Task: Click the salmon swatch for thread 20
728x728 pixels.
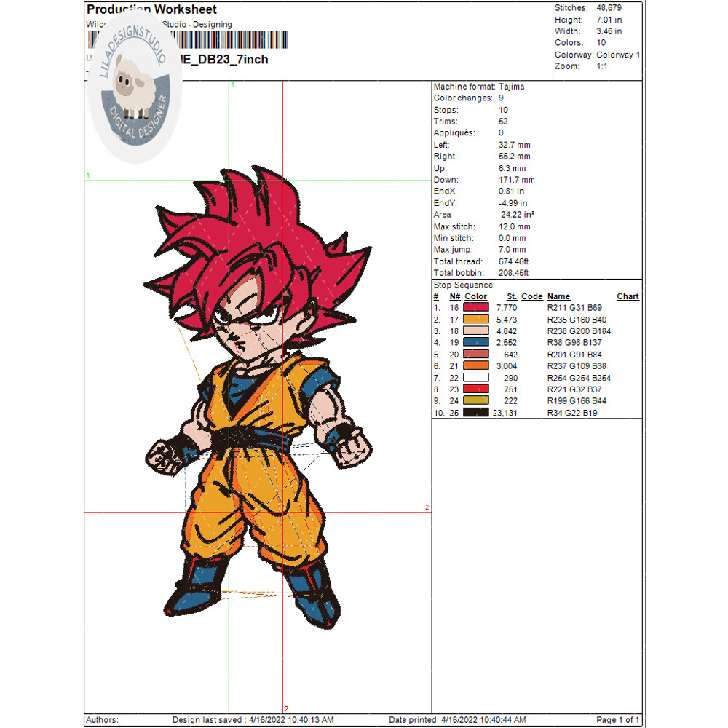Action: coord(475,354)
